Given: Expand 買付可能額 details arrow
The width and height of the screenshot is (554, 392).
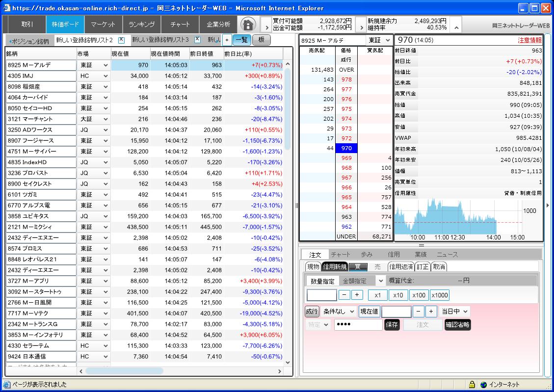Looking at the screenshot, I should 267,27.
